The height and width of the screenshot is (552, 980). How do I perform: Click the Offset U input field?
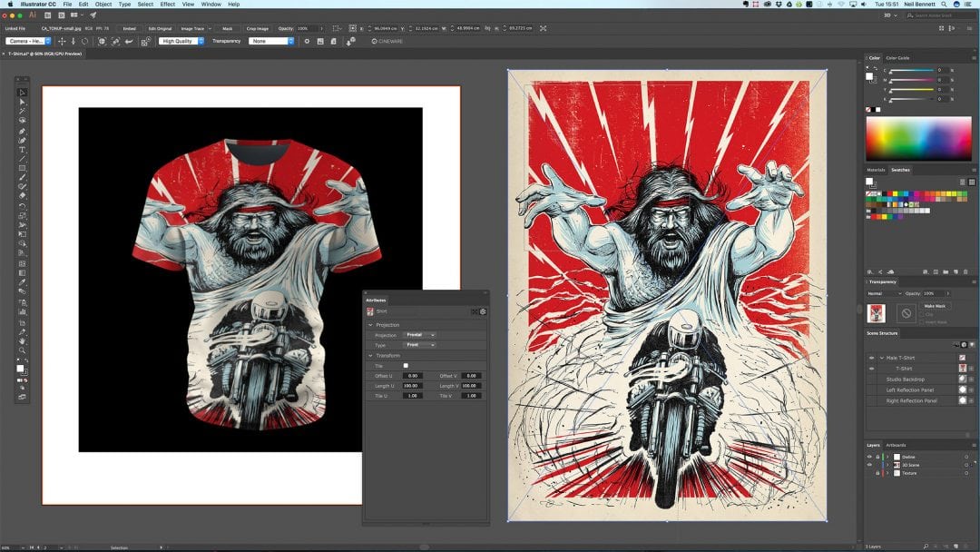coord(412,375)
